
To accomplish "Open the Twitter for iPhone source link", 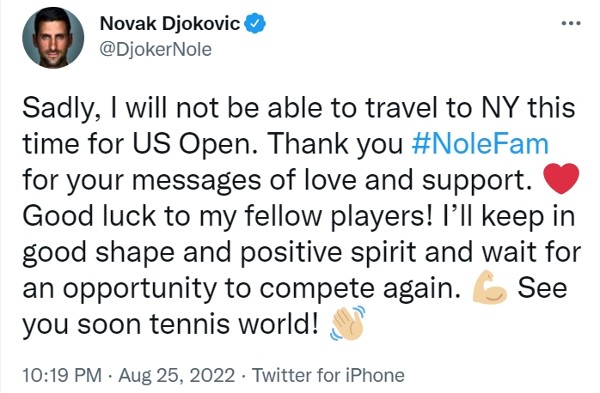I will tap(328, 375).
